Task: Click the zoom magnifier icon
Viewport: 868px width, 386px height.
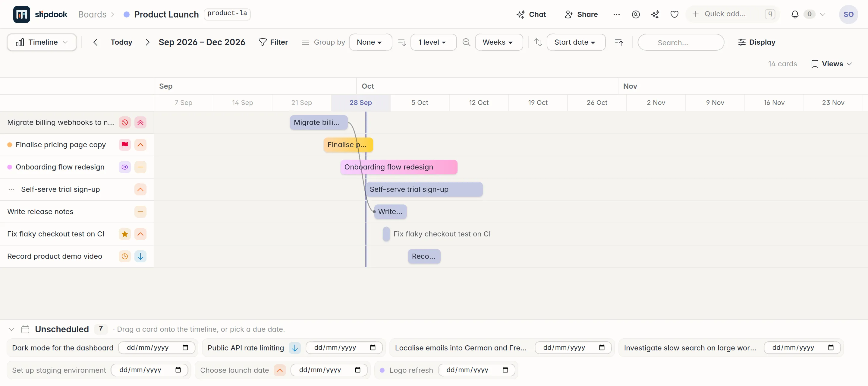Action: (x=466, y=42)
